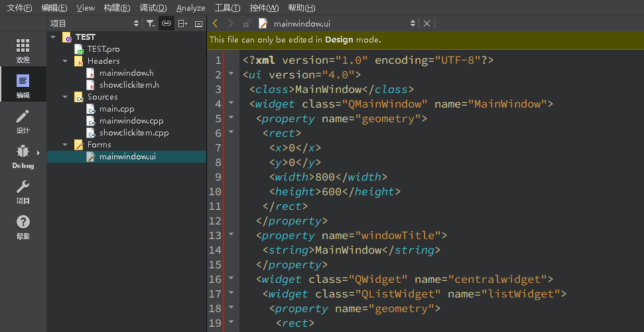Select showclickitem.h file
Viewport: 644px width, 332px height.
[x=129, y=85]
